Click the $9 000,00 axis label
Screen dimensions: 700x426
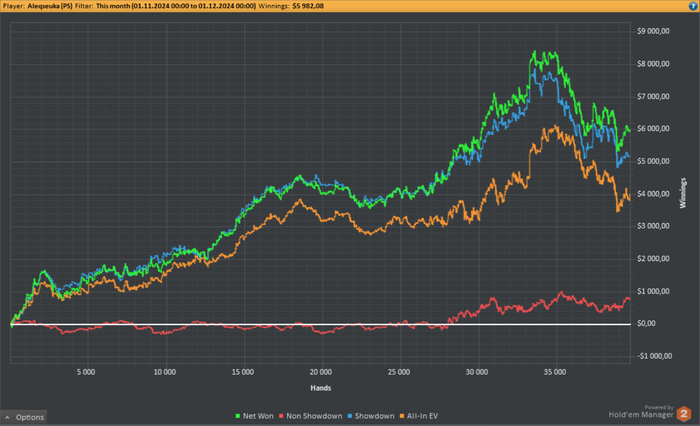(653, 31)
